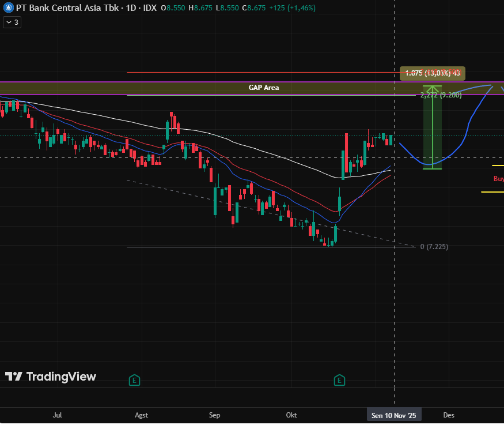
Task: Select the upper yellow horizontal line near Buy
Action: [498, 166]
